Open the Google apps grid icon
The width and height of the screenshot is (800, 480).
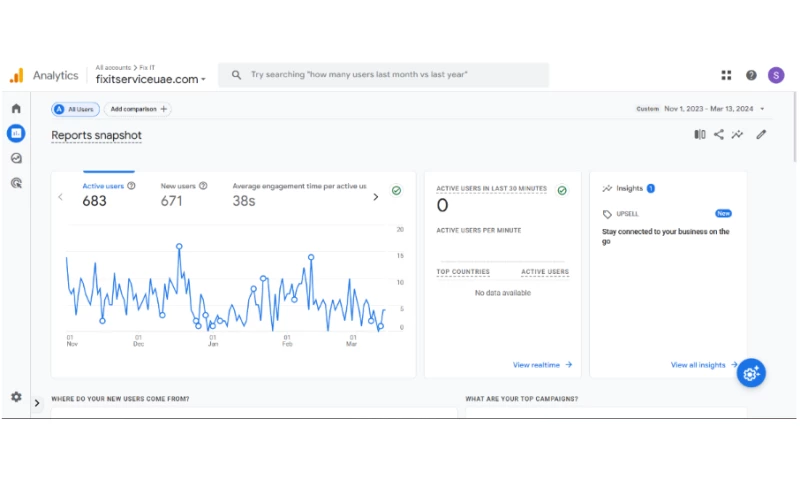coord(727,75)
